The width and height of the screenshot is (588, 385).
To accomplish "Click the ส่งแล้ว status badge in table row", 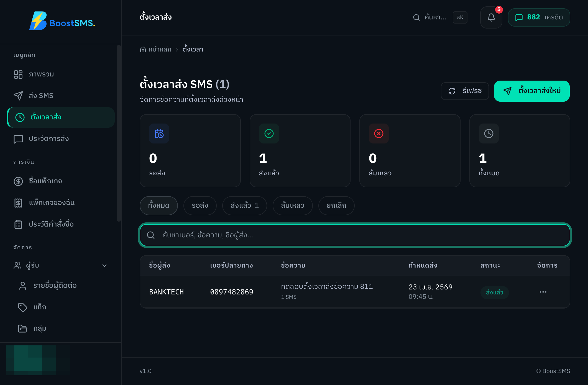I will [x=495, y=292].
